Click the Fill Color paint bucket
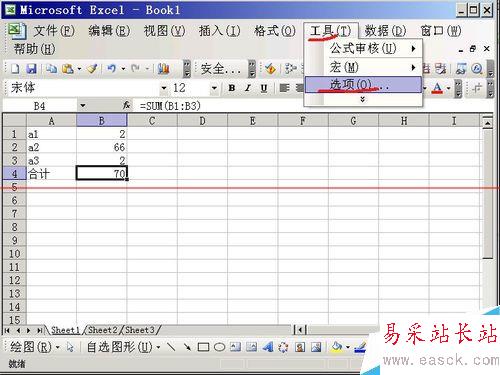 [x=337, y=347]
